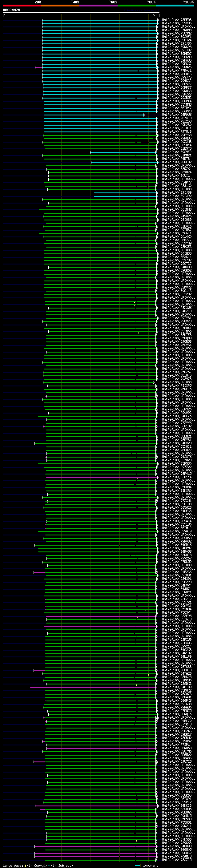The width and height of the screenshot is (197, 868).
Task: Click the UniRef100_C6F9U6 label
Action: [x=176, y=115]
